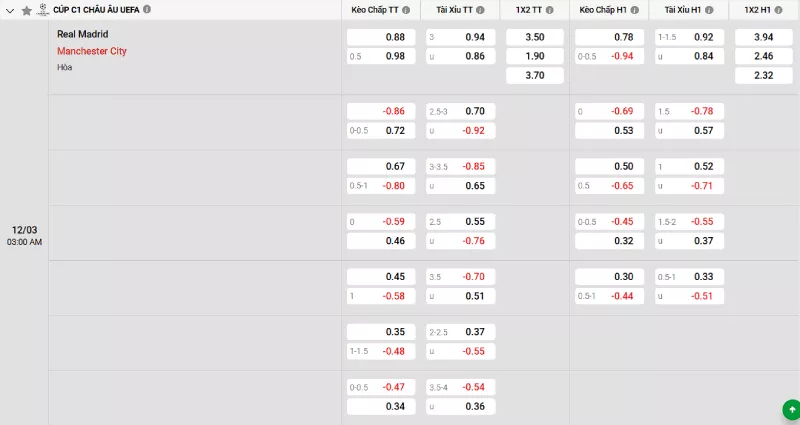Collapse the Cúp C1 Châu Âu league section

tap(11, 10)
